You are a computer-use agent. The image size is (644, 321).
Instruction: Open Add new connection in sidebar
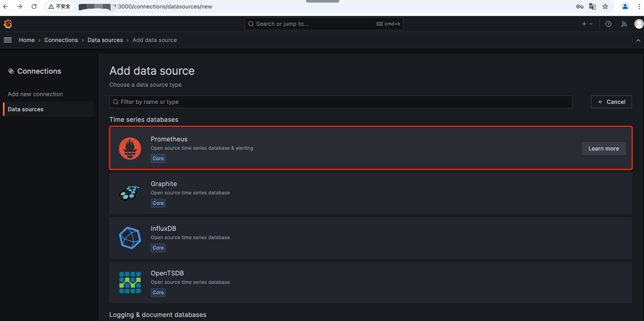(35, 94)
